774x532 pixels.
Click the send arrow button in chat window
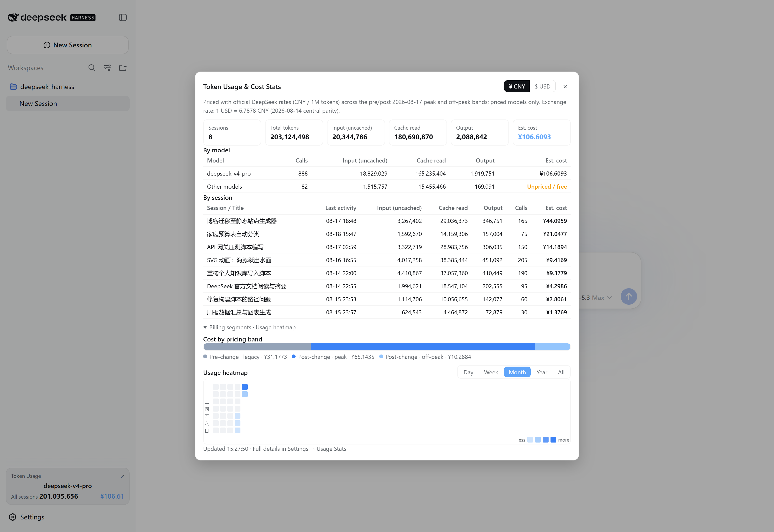click(x=629, y=296)
